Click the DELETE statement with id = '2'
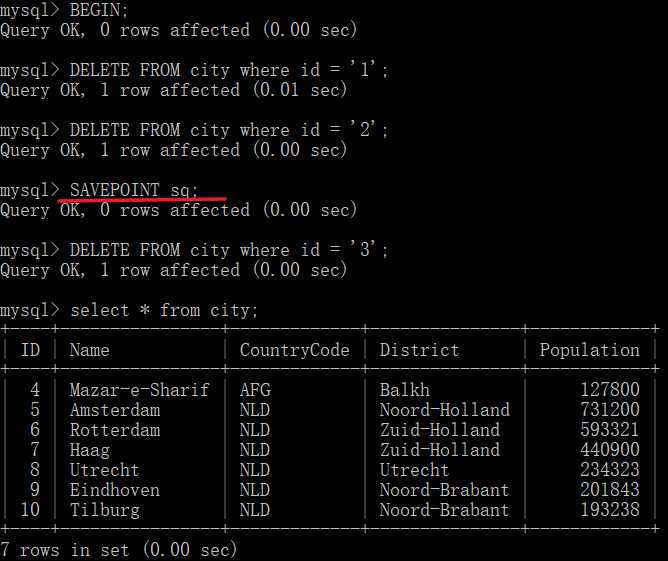668x561 pixels. click(228, 130)
